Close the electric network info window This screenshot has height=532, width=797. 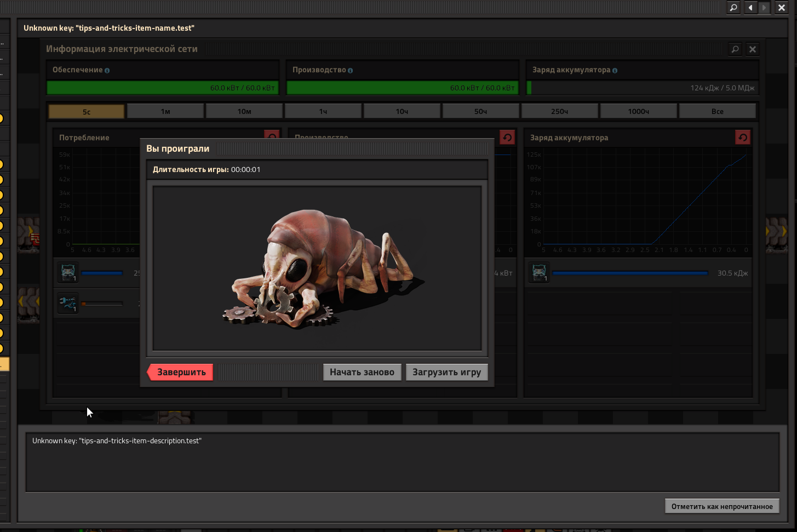pyautogui.click(x=753, y=49)
